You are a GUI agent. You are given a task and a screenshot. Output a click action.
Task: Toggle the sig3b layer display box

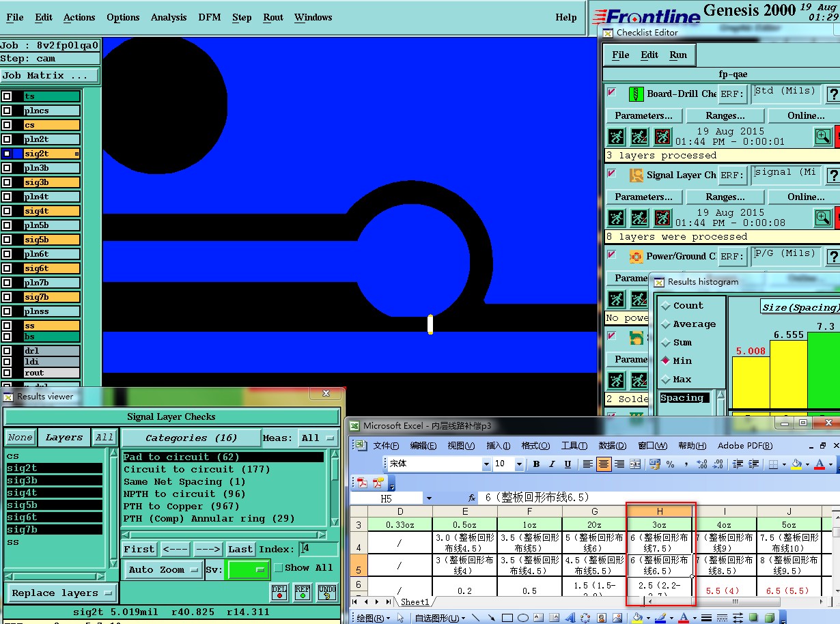(7, 182)
